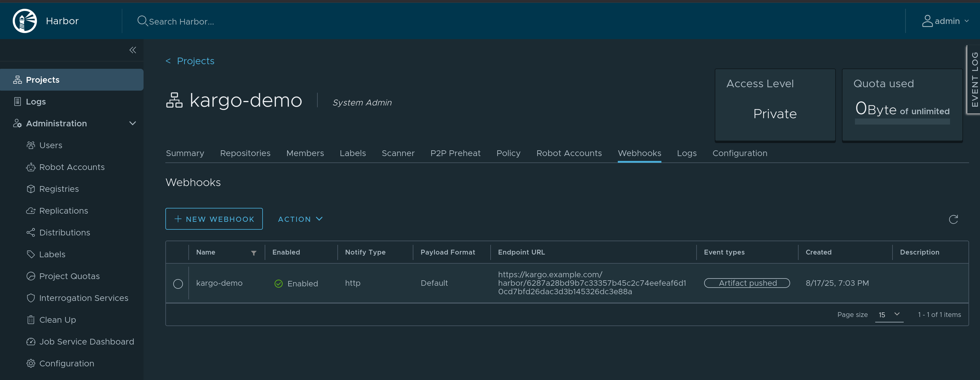Open the Job Service Dashboard
Screen dimensions: 980x380
(87, 342)
